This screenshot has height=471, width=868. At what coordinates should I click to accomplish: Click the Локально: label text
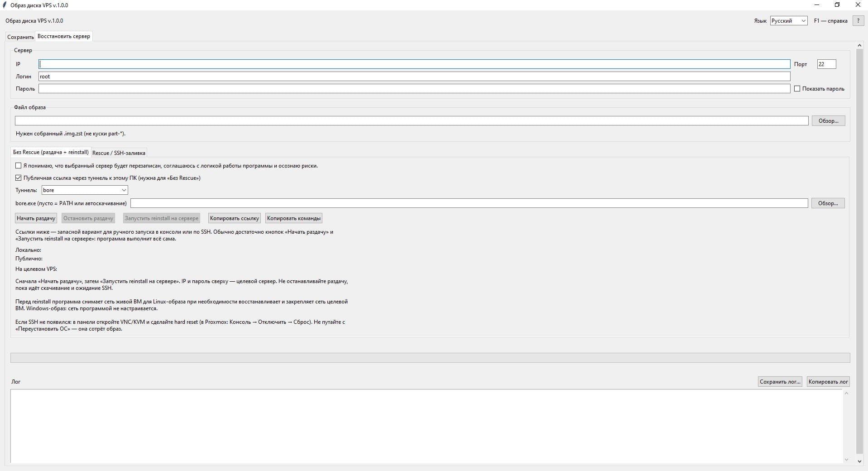(x=28, y=250)
